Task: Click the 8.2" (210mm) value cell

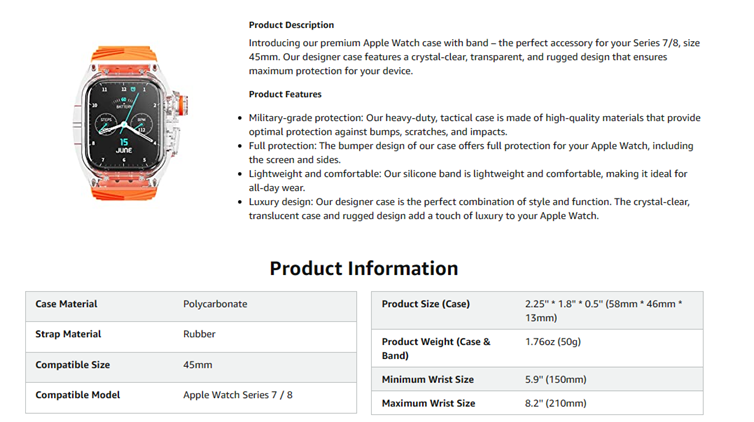Action: (x=556, y=403)
